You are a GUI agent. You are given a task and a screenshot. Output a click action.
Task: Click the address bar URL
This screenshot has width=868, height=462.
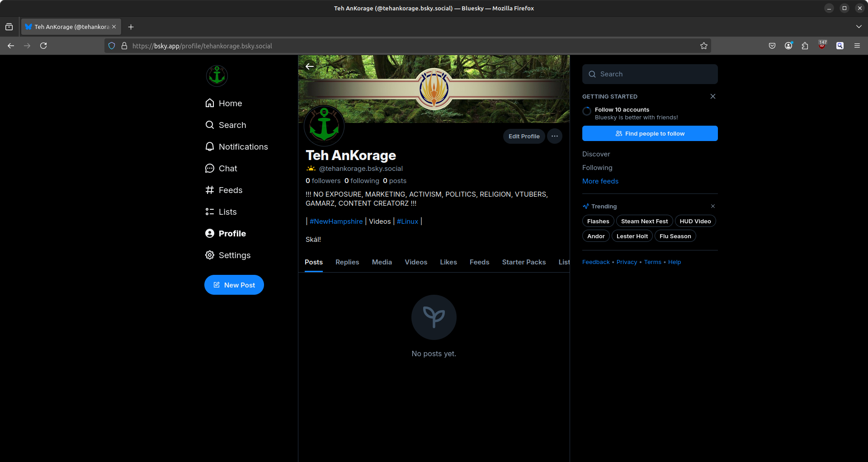pos(202,46)
